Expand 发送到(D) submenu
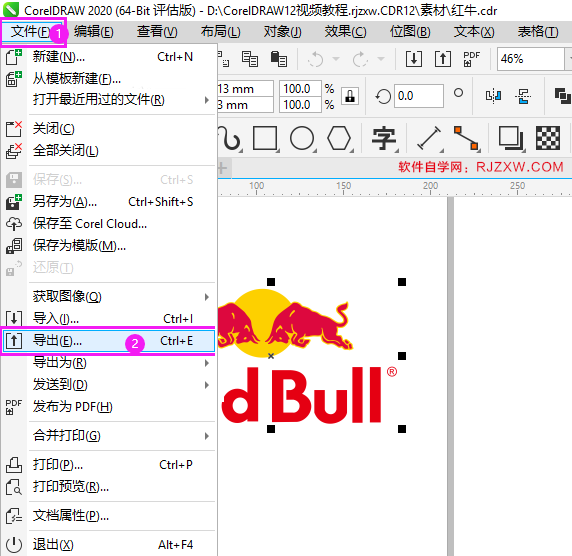Viewport: 572px width, 556px height. point(109,385)
